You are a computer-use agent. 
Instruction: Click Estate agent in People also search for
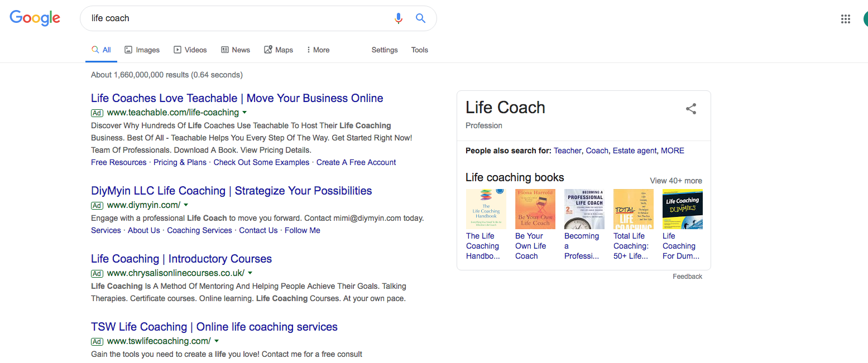coord(635,151)
